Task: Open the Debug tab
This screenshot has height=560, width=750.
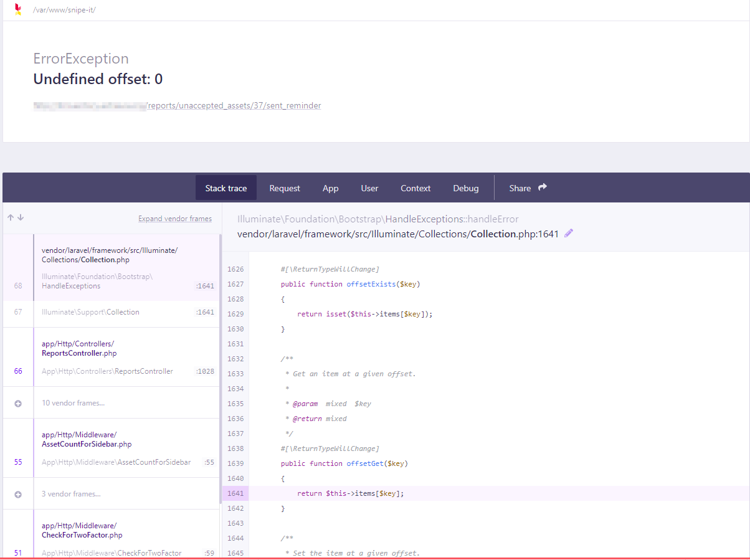Action: (465, 187)
